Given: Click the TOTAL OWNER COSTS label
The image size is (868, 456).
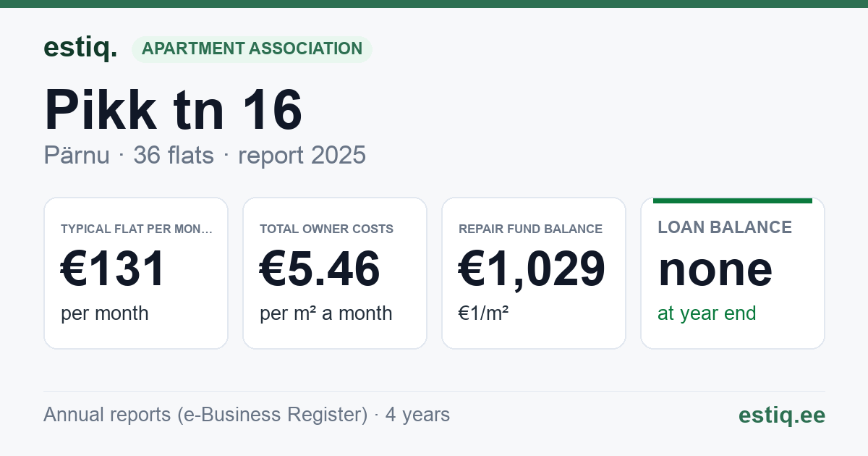Looking at the screenshot, I should point(326,229).
